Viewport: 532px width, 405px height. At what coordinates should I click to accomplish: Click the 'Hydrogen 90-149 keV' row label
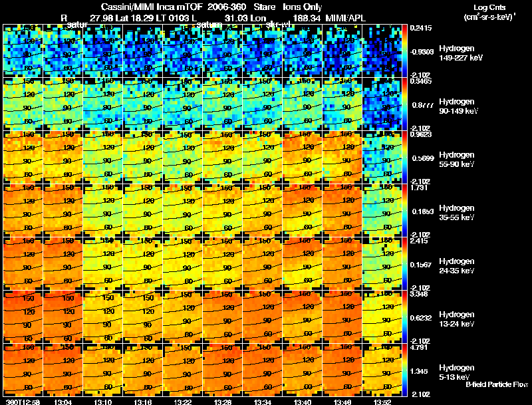tap(458, 106)
